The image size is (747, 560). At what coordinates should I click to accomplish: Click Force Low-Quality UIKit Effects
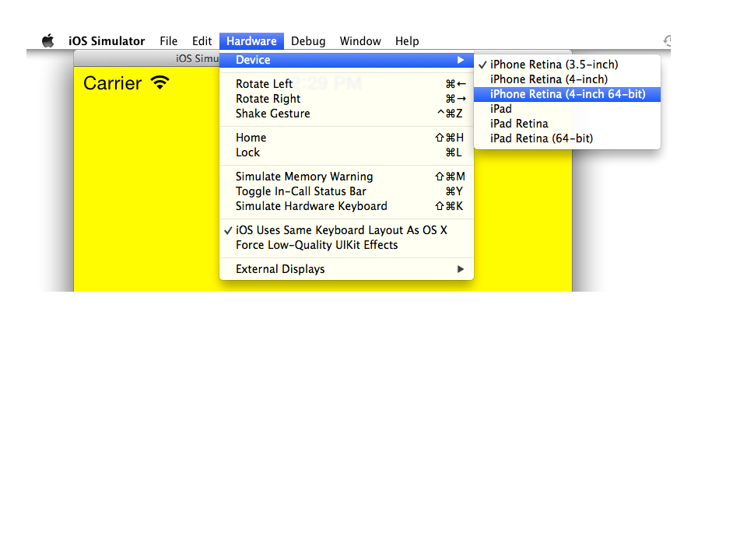[316, 245]
